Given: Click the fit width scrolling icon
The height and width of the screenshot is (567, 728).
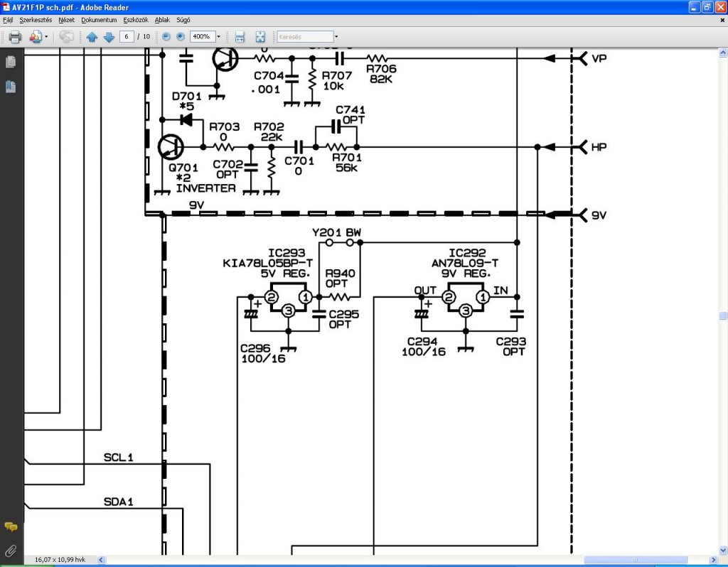Looking at the screenshot, I should pyautogui.click(x=240, y=37).
